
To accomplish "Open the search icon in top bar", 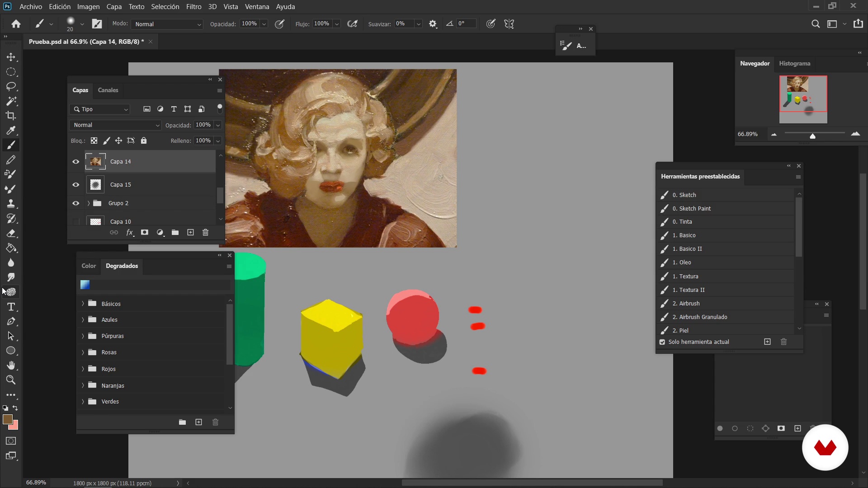I will pyautogui.click(x=816, y=24).
